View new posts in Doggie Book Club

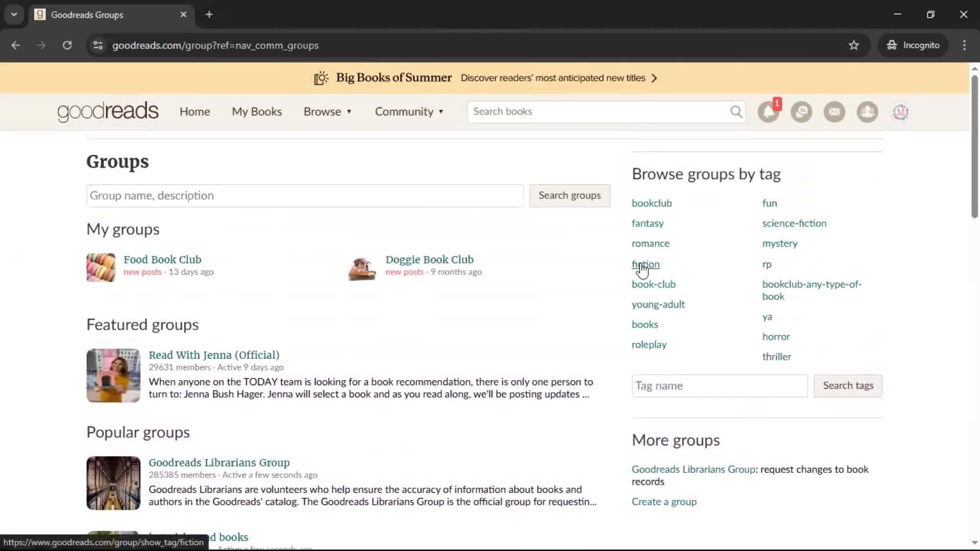404,272
